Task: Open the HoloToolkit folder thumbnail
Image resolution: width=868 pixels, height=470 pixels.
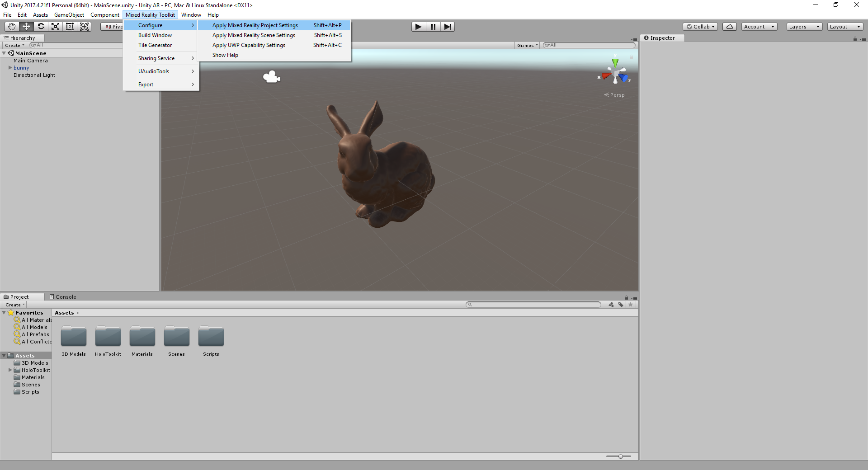Action: [108, 337]
